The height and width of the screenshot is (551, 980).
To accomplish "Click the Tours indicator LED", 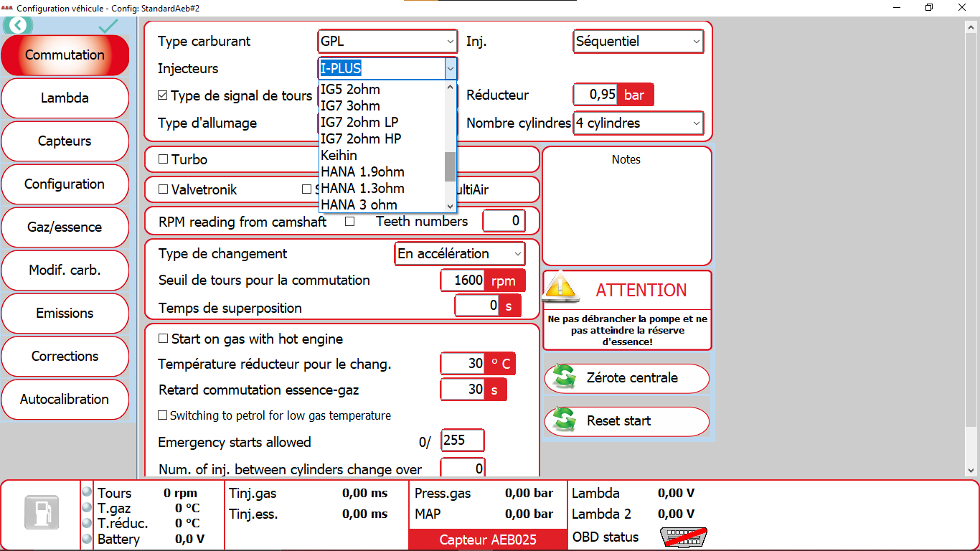I will click(x=88, y=492).
